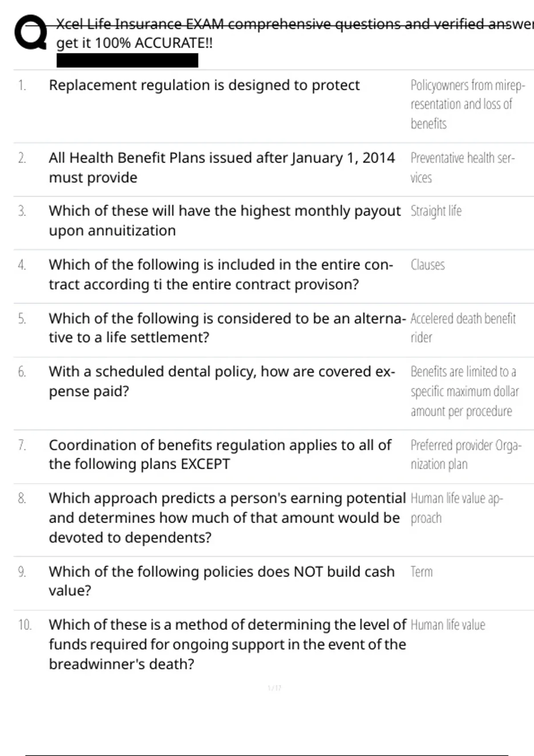Click the 'Clauses' answer
The height and width of the screenshot is (756, 534).
click(x=428, y=265)
